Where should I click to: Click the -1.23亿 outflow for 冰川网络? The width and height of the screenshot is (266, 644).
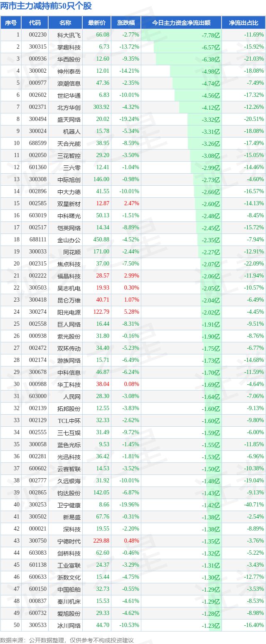pyautogui.click(x=211, y=626)
